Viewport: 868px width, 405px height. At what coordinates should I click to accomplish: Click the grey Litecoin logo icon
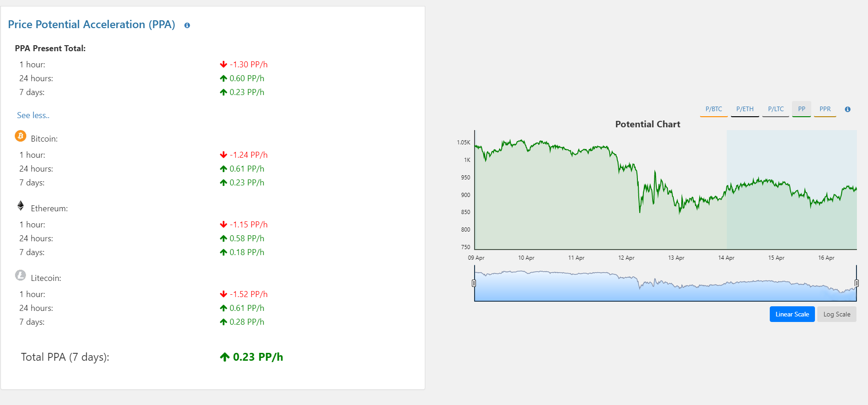pos(21,275)
